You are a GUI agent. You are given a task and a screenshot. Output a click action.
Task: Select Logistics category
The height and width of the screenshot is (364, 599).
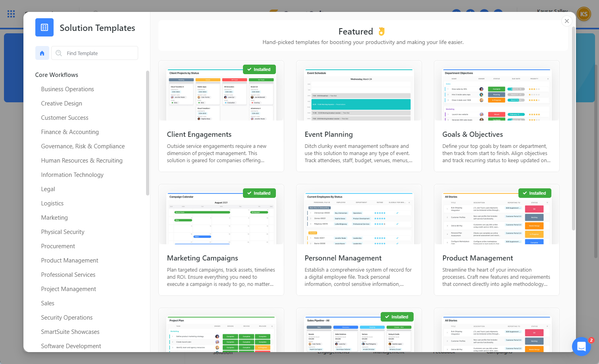(52, 203)
